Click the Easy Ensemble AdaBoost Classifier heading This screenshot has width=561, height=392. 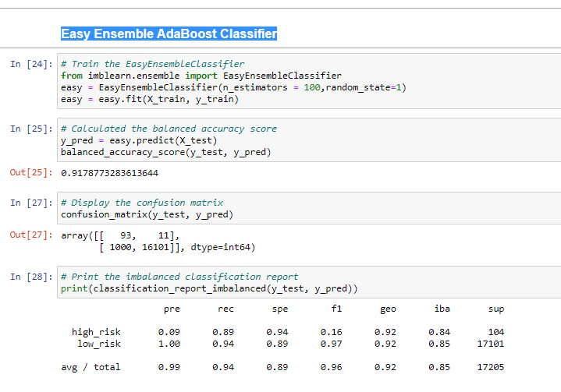[169, 34]
